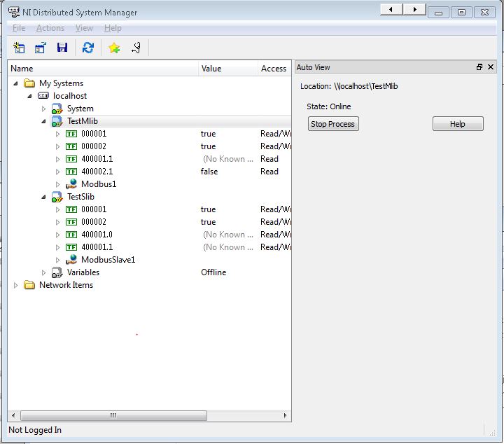Screen dimensions: 504x444
Task: Collapse the localhost node
Action: [29, 96]
